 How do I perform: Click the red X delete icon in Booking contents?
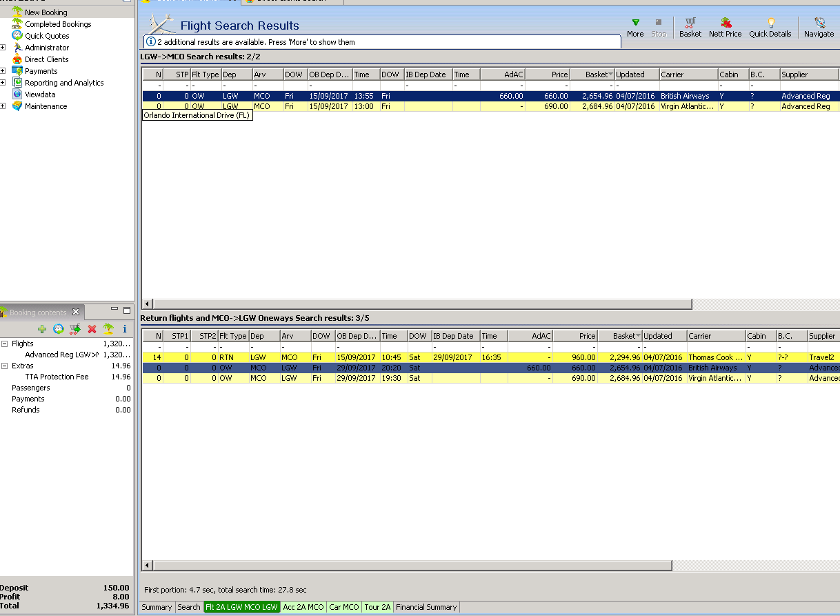(x=92, y=329)
